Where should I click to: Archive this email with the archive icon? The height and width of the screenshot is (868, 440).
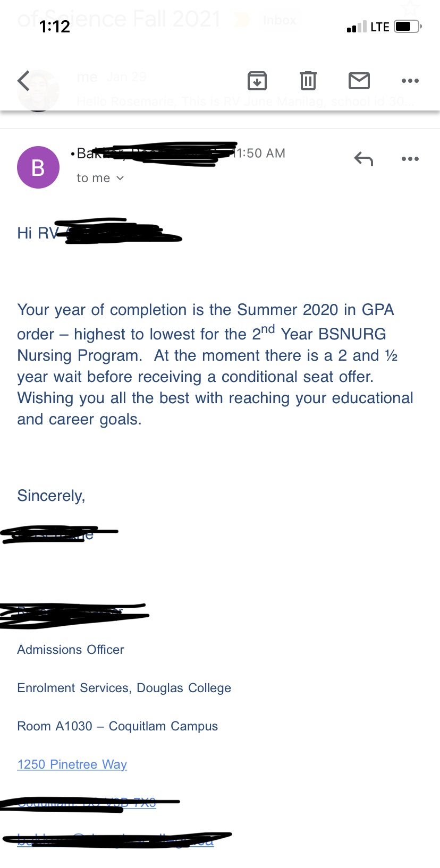tap(257, 81)
